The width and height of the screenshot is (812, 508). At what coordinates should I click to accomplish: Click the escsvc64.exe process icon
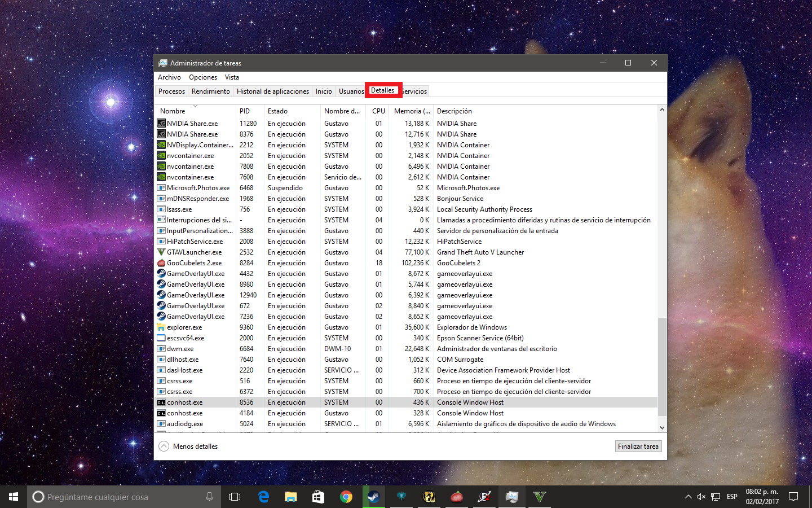pyautogui.click(x=161, y=338)
